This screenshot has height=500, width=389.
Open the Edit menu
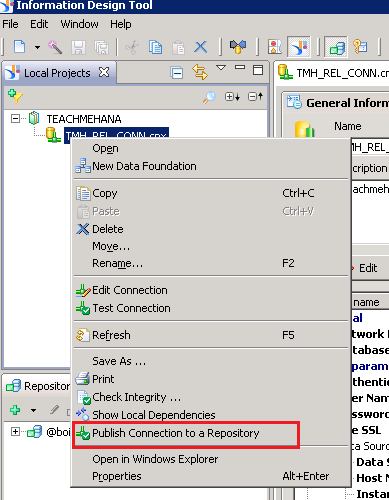point(39,24)
